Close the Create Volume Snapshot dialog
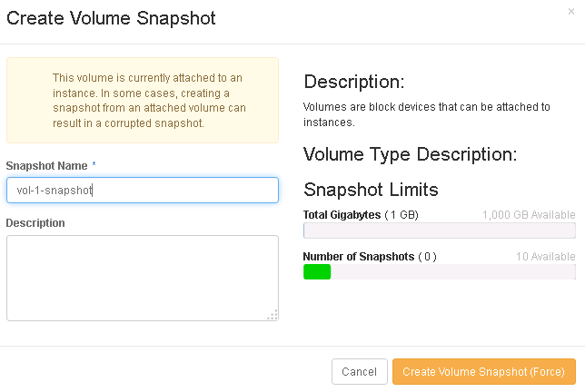 coord(570,11)
